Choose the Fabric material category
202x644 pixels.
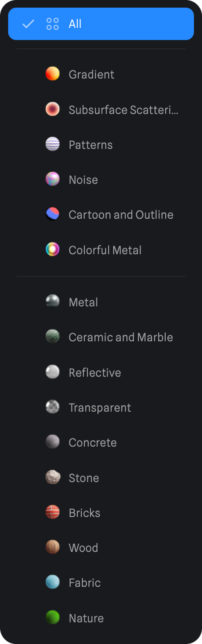coord(85,583)
